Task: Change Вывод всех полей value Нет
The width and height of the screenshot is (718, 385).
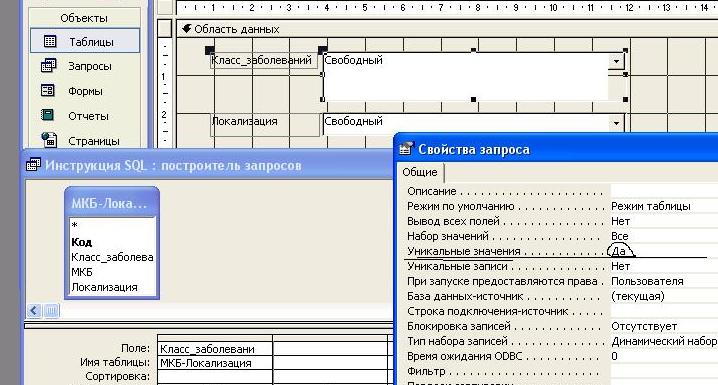Action: 664,221
